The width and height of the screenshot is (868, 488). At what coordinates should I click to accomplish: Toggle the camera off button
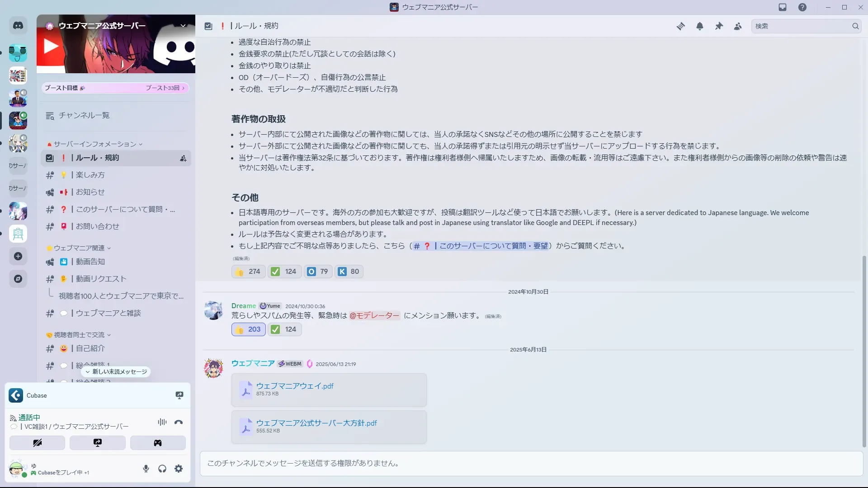[37, 443]
